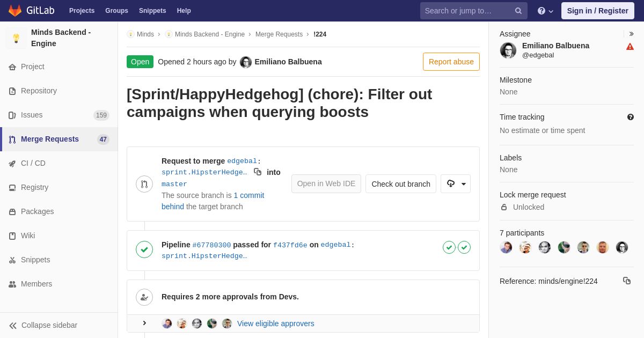Click the merge request branch icon
The width and height of the screenshot is (644, 338).
144,184
